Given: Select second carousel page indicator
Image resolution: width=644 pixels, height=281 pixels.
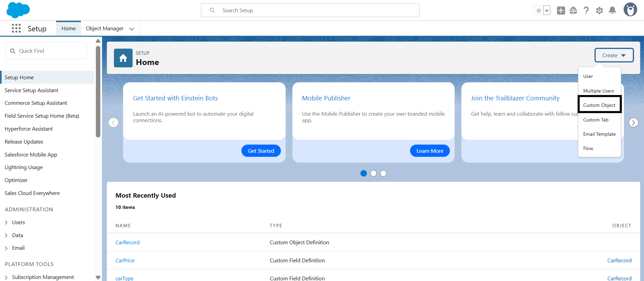Looking at the screenshot, I should click(373, 173).
